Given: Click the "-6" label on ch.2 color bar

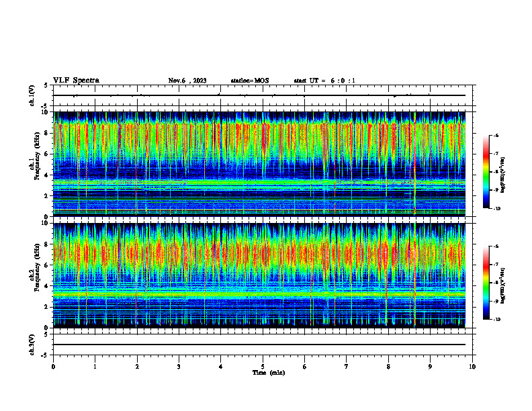Looking at the screenshot, I should click(x=496, y=246).
